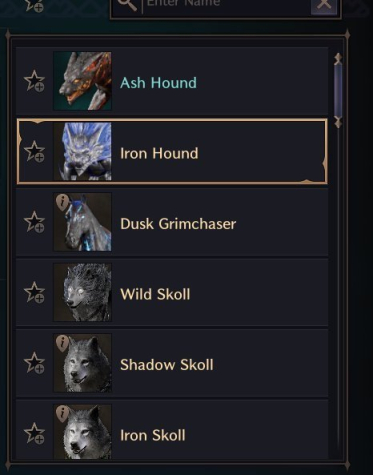This screenshot has height=475, width=373.
Task: Mark Wild Skoll as favorite with star
Action: tap(34, 292)
